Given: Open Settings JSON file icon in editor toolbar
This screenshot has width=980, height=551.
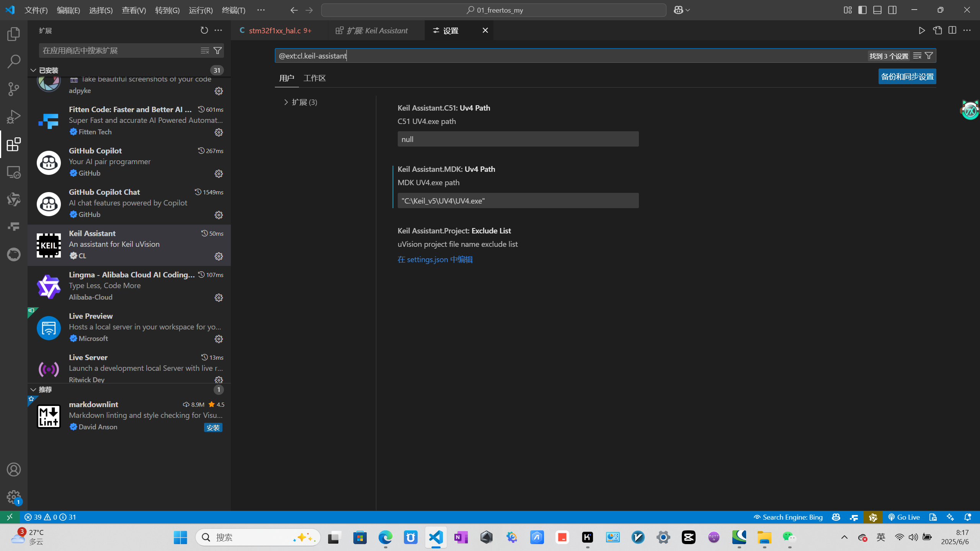Looking at the screenshot, I should [x=937, y=30].
